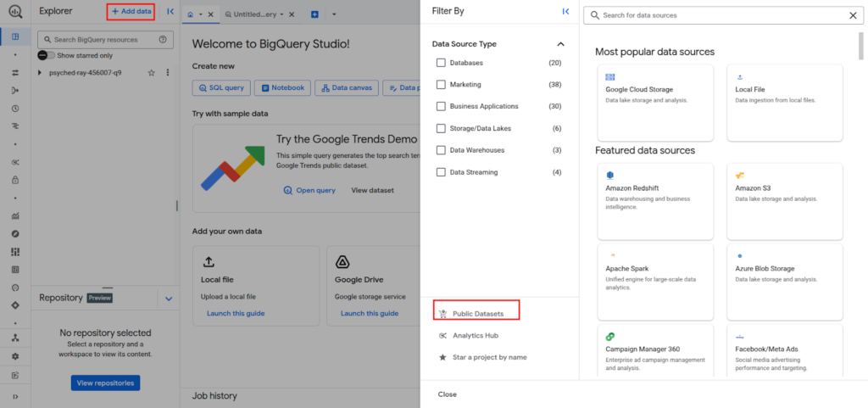Image resolution: width=868 pixels, height=408 pixels.
Task: Create a new Notebook
Action: 283,87
